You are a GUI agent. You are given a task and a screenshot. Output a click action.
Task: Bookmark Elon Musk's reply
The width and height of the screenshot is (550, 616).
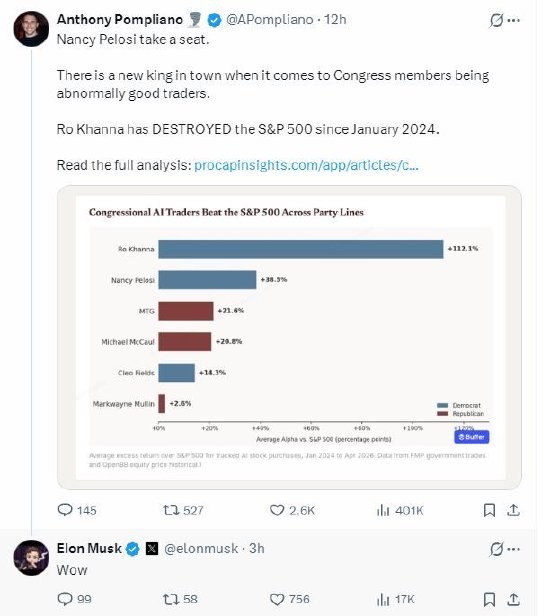click(489, 599)
